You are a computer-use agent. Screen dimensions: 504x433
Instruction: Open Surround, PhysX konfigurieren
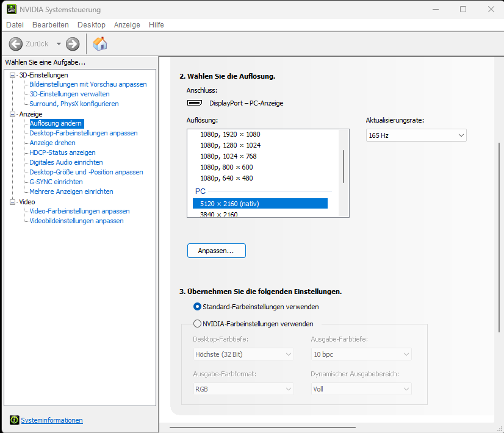(74, 104)
